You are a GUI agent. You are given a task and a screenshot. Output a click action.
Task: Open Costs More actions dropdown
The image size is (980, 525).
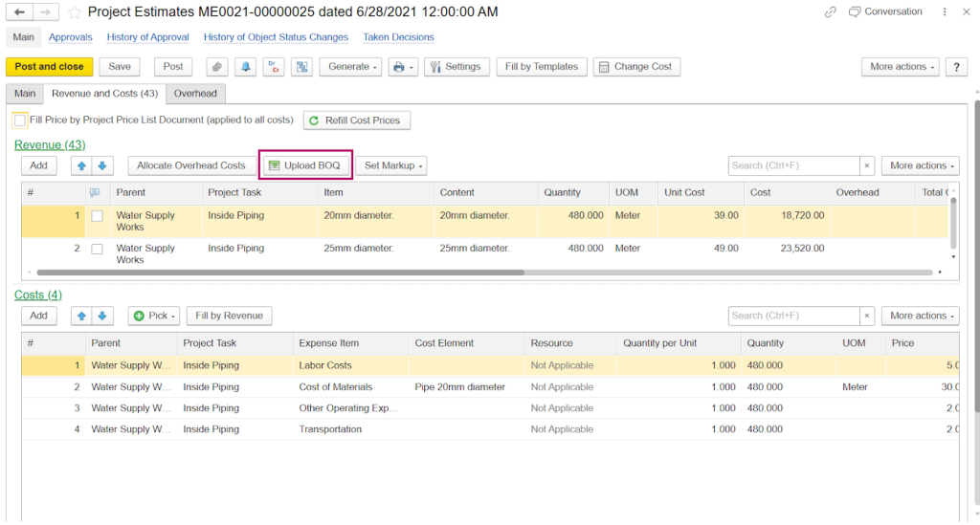920,316
